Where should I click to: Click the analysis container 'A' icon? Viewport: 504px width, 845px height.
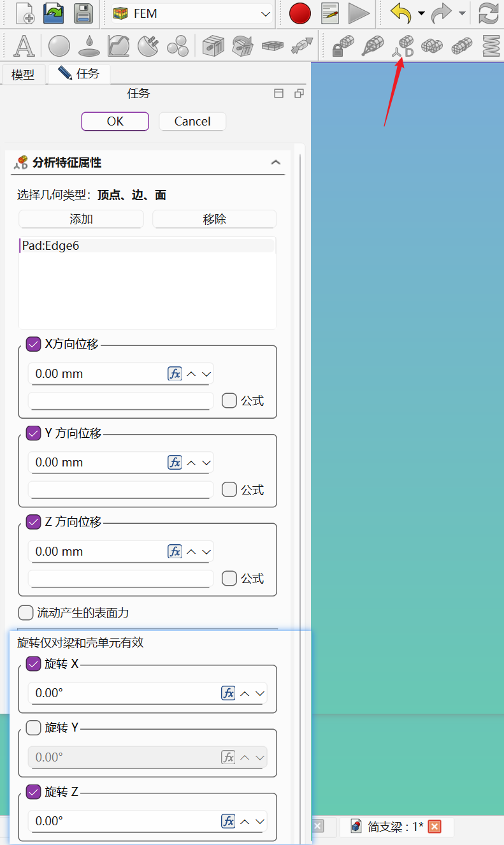(24, 46)
